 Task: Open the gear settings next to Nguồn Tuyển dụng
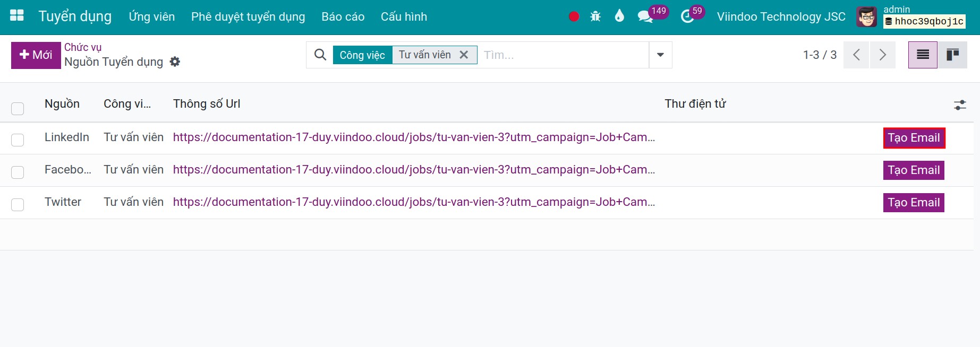[x=175, y=62]
